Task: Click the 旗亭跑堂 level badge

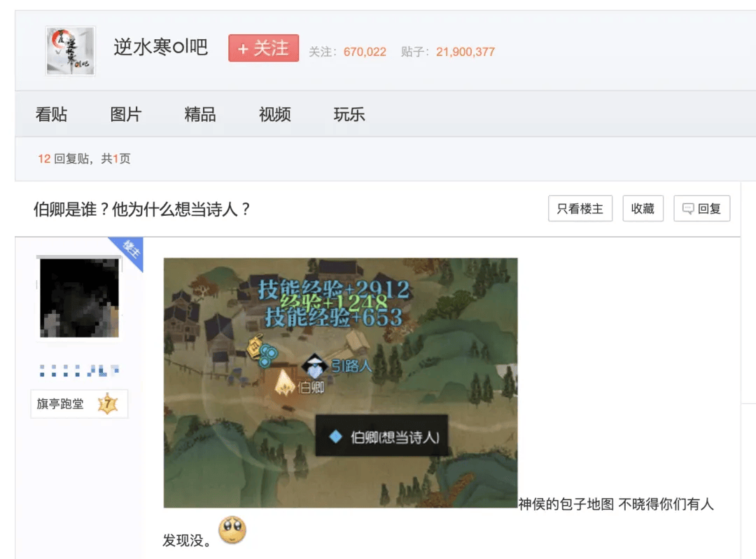Action: point(79,403)
